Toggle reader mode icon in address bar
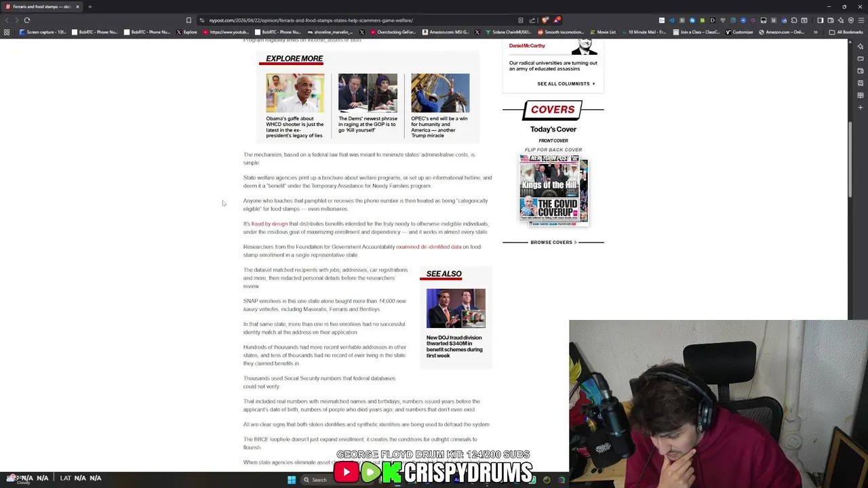The image size is (868, 488). [x=520, y=20]
